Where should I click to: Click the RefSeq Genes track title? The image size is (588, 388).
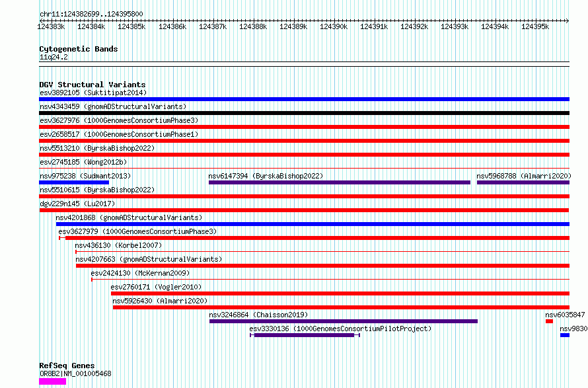(67, 366)
